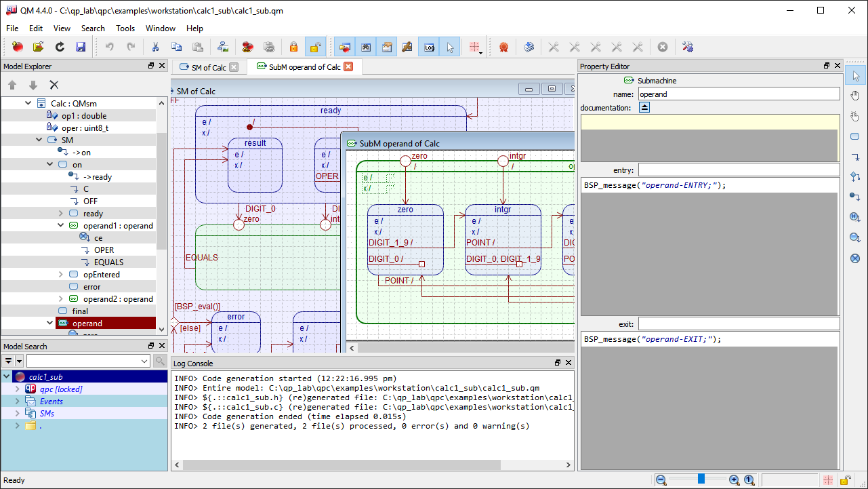Toggle the closed orange lock icon

point(293,47)
